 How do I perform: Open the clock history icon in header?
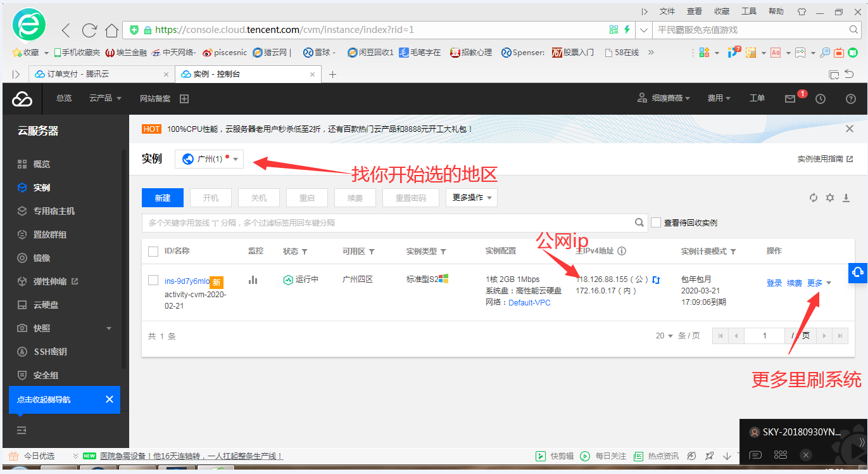(821, 99)
